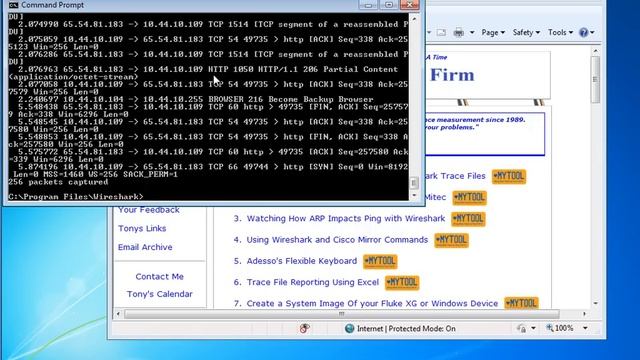Click '256 packets captured' text in console
640x360 pixels.
(x=58, y=182)
